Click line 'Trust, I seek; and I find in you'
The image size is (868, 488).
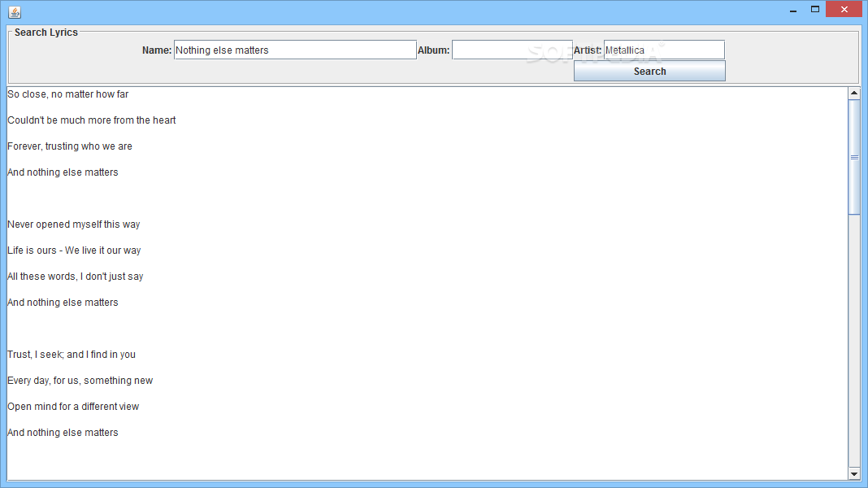[x=72, y=355]
